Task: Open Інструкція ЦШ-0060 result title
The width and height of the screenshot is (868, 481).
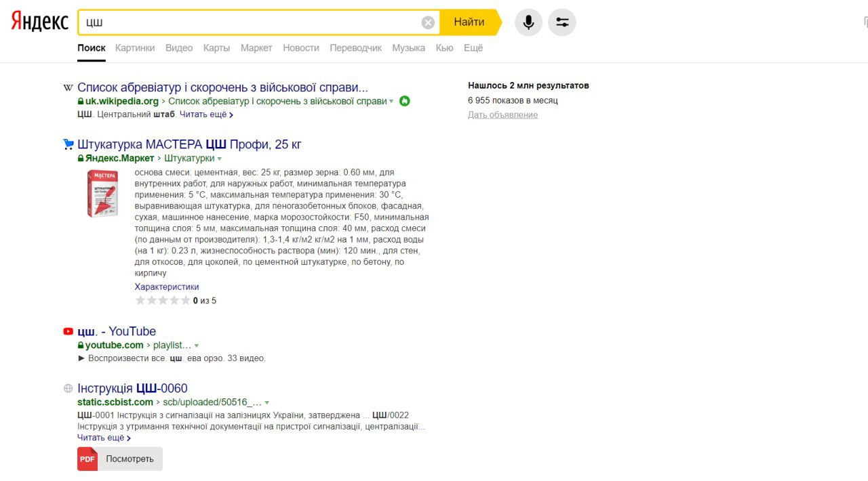Action: click(x=132, y=388)
